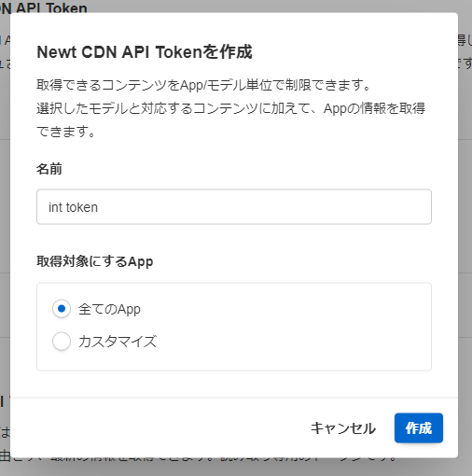Click the blank right end of the name field
472x476 pixels.
(x=373, y=207)
